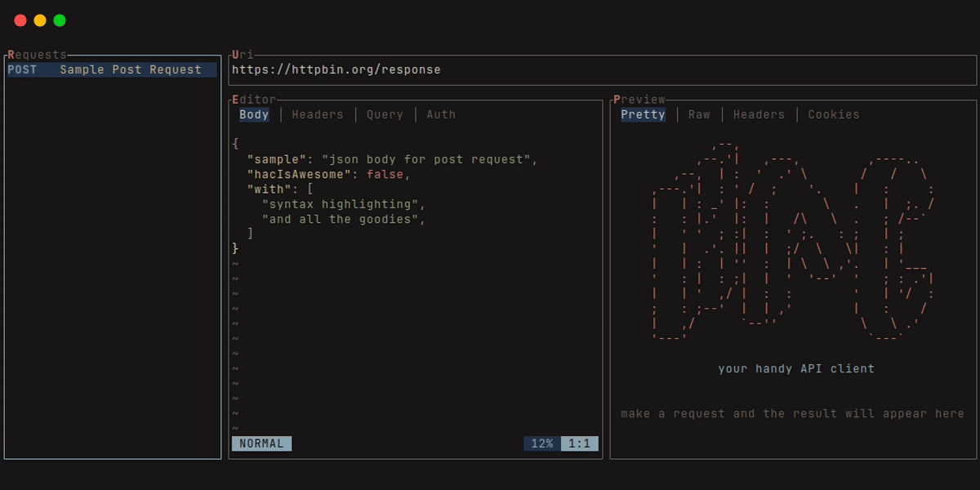Open the Editor Headers tab
The image size is (980, 490).
[318, 115]
